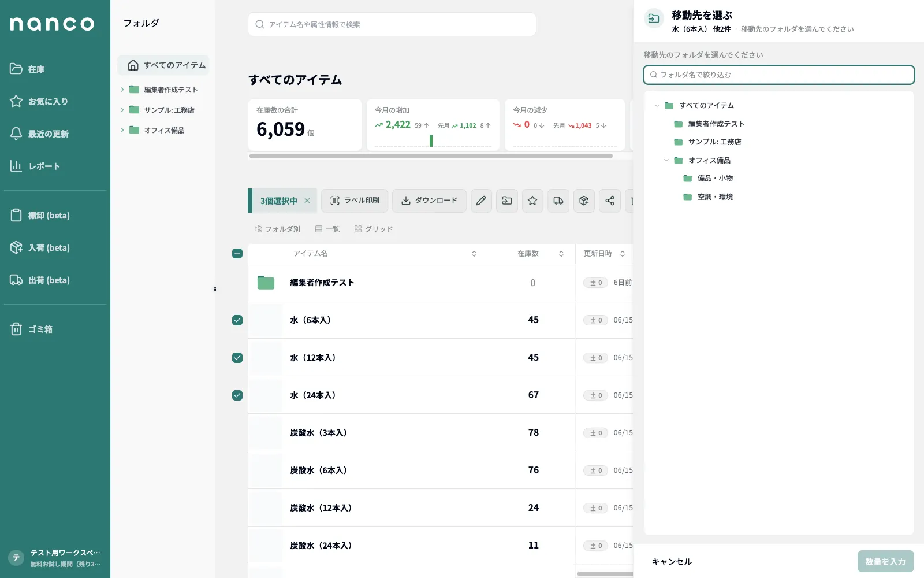The width and height of the screenshot is (924, 578).
Task: Uncheck the 水（12本入）checkbox
Action: (237, 358)
